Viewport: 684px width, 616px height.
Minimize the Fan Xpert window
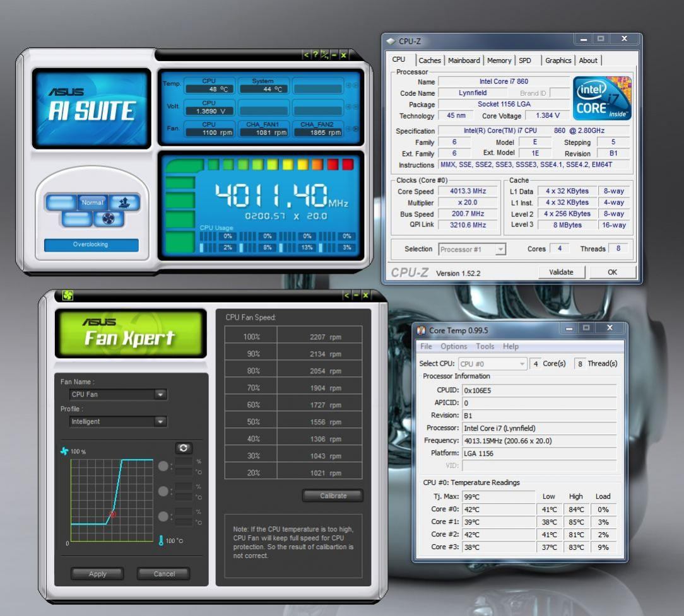tap(357, 295)
